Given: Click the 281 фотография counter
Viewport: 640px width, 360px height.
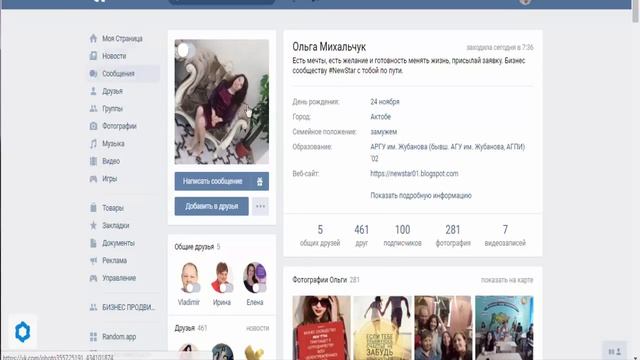Looking at the screenshot, I should point(453,235).
